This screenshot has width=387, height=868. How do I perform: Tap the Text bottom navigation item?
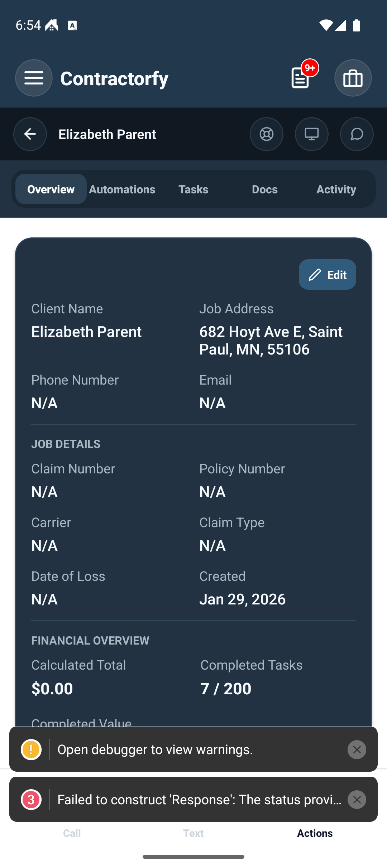click(x=193, y=833)
